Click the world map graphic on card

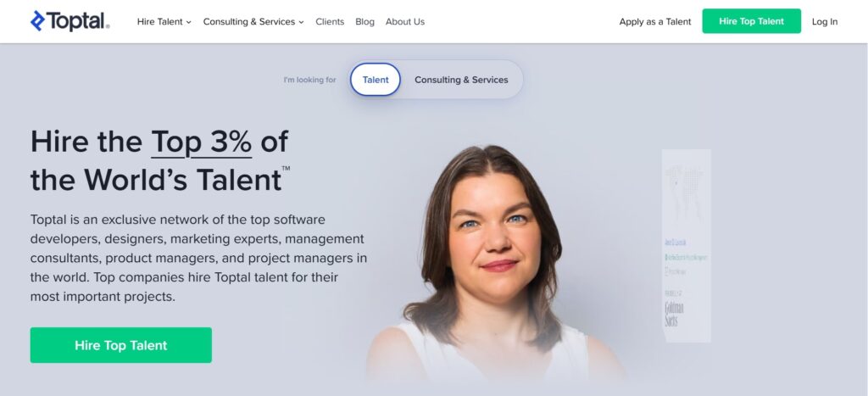pos(684,191)
